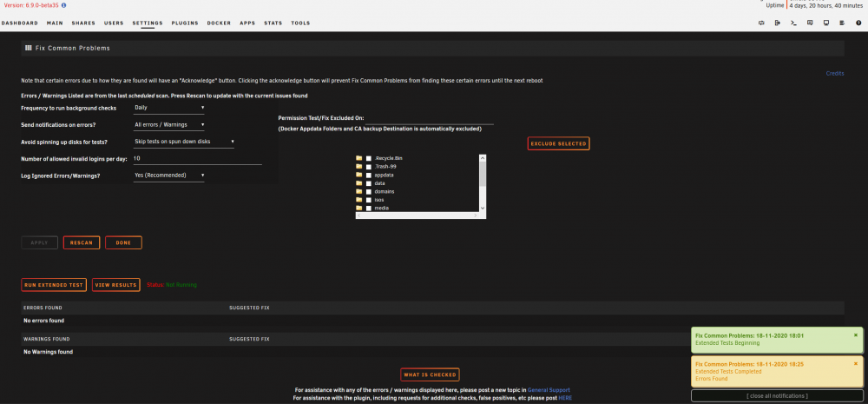Go to the Main tab
Screen dimensions: 868x404
click(55, 23)
